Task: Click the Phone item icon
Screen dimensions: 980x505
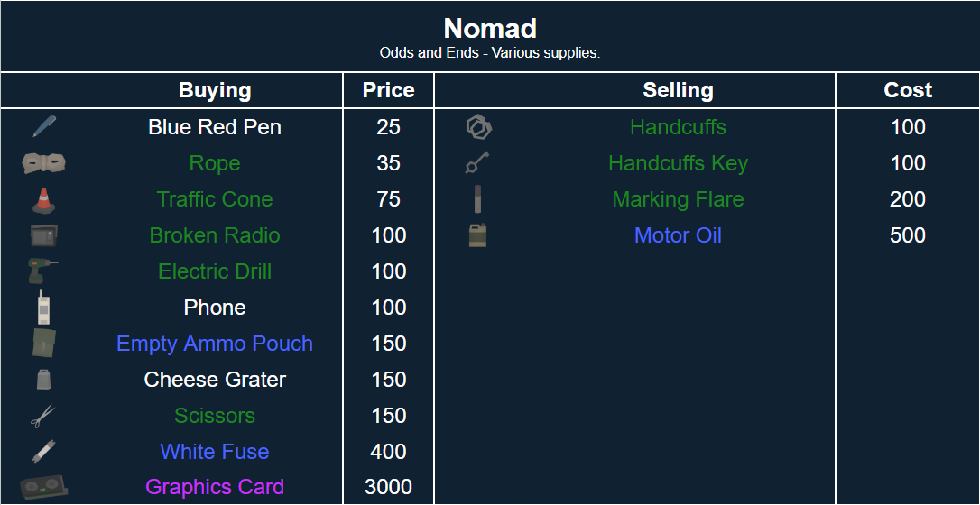Action: (43, 308)
